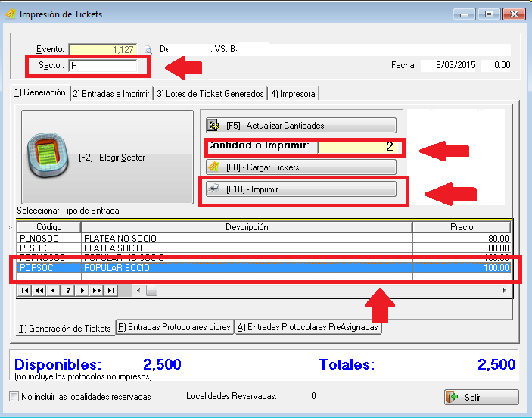Click F8 Cargar Tickets button

[x=300, y=167]
